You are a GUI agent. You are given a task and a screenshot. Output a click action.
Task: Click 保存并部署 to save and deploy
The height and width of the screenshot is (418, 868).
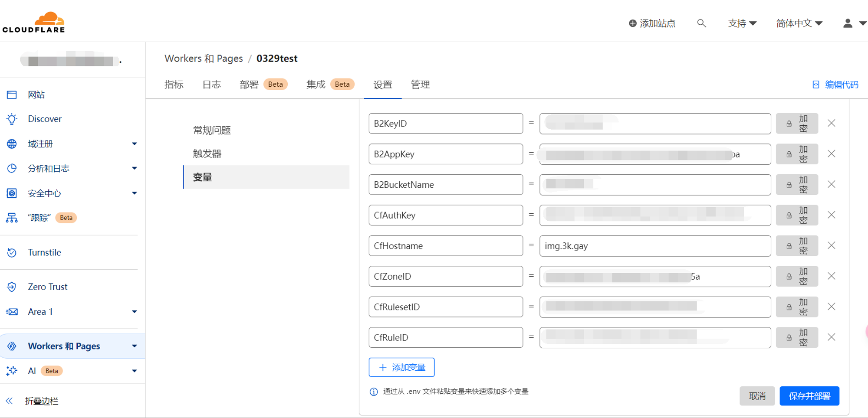pos(809,396)
